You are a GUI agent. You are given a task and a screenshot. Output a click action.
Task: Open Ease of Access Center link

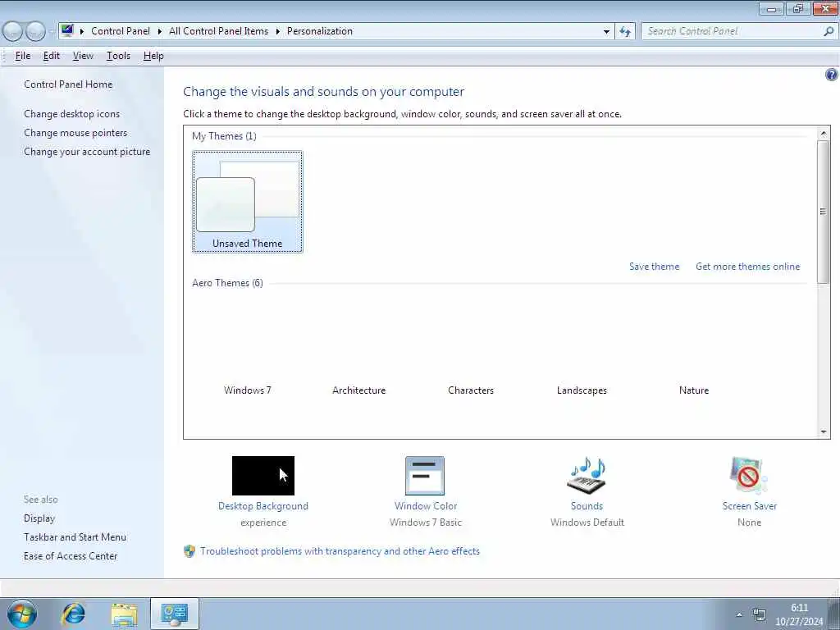71,556
